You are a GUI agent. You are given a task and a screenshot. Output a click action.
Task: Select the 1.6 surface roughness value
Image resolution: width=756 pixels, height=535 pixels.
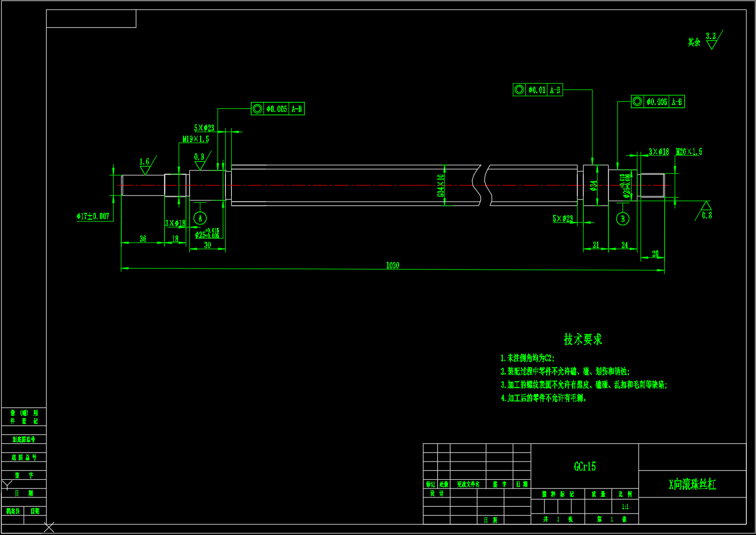tap(144, 162)
